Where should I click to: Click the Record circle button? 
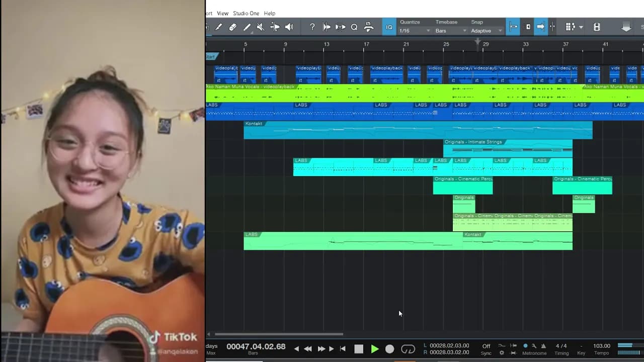(389, 349)
